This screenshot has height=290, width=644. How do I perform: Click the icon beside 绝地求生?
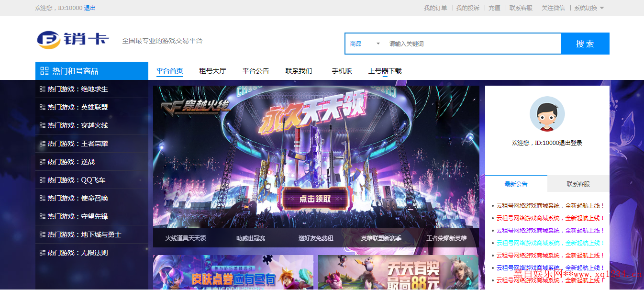[42, 89]
